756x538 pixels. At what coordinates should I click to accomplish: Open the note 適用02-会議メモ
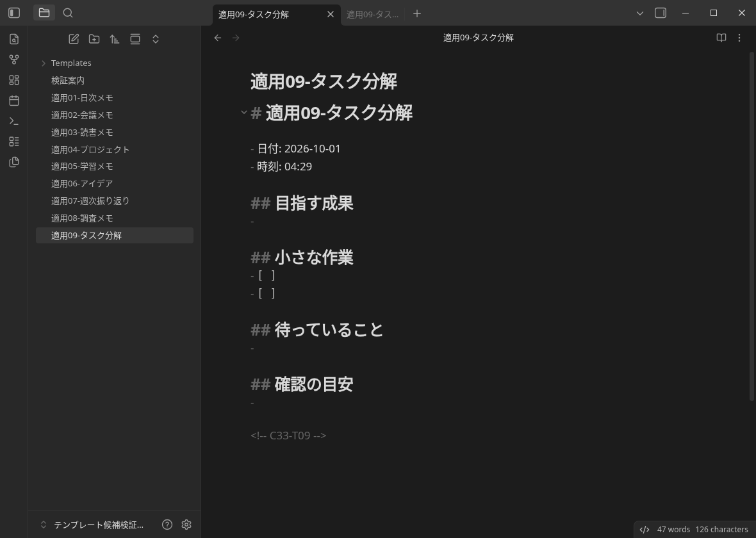pos(115,115)
